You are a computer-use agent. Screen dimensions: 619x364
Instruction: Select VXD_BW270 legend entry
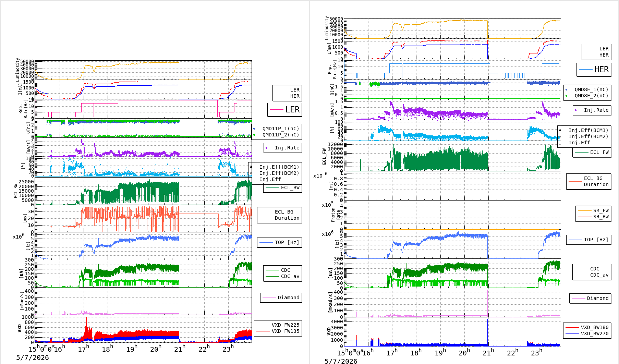coord(595,333)
